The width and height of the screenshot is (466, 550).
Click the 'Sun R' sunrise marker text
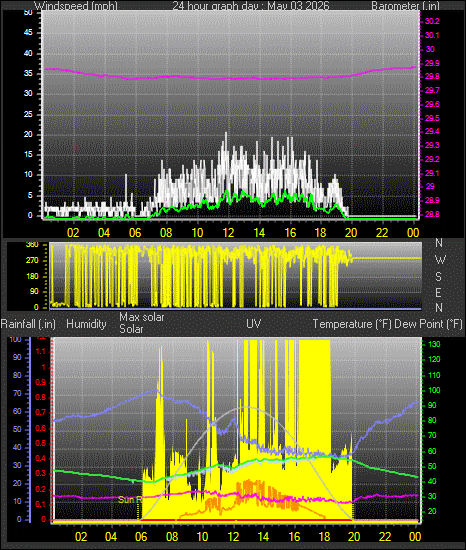tap(129, 499)
